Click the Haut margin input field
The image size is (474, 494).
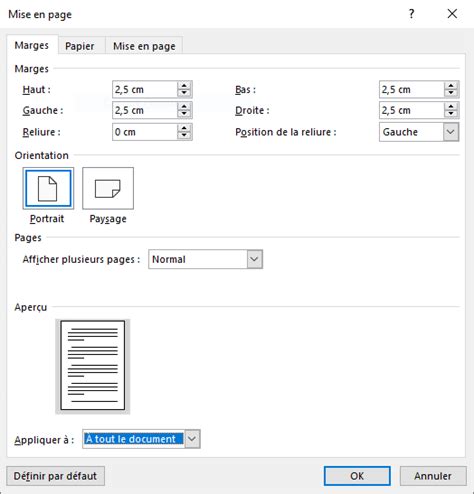(x=145, y=89)
